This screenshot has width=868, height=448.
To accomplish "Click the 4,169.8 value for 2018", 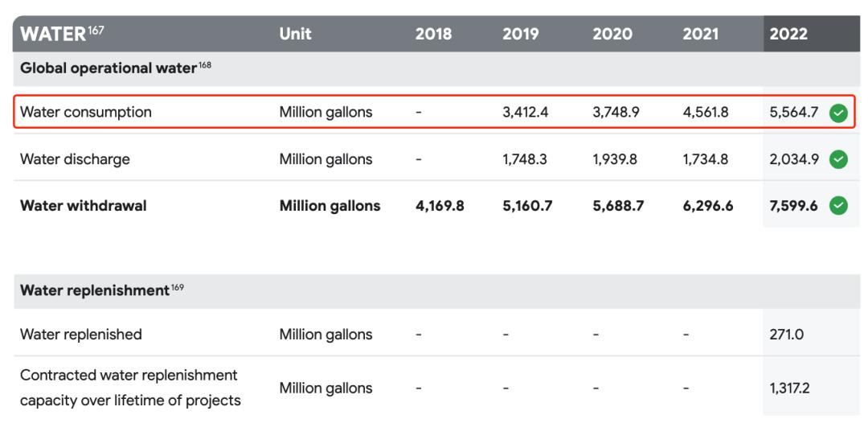I will (440, 206).
